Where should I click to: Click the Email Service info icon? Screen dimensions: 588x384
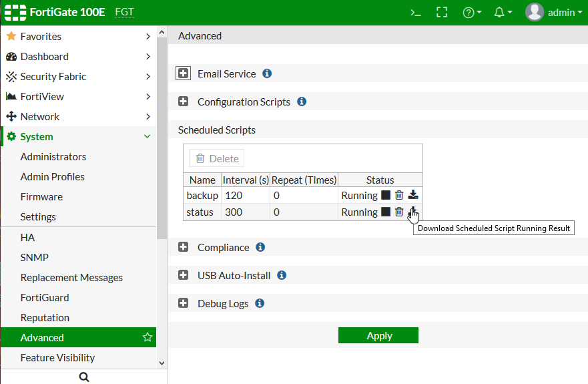pos(267,74)
